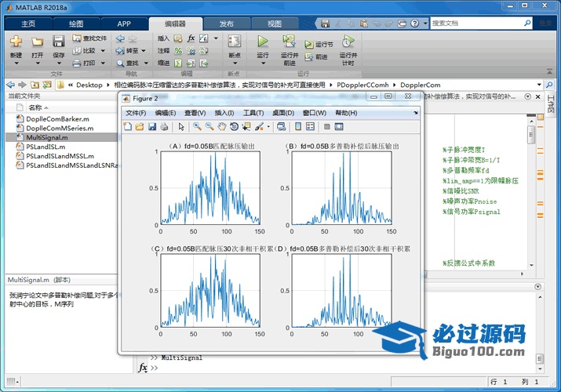Select Zoom Out tool in Figure 2
Image resolution: width=561 pixels, height=392 pixels.
[x=209, y=126]
